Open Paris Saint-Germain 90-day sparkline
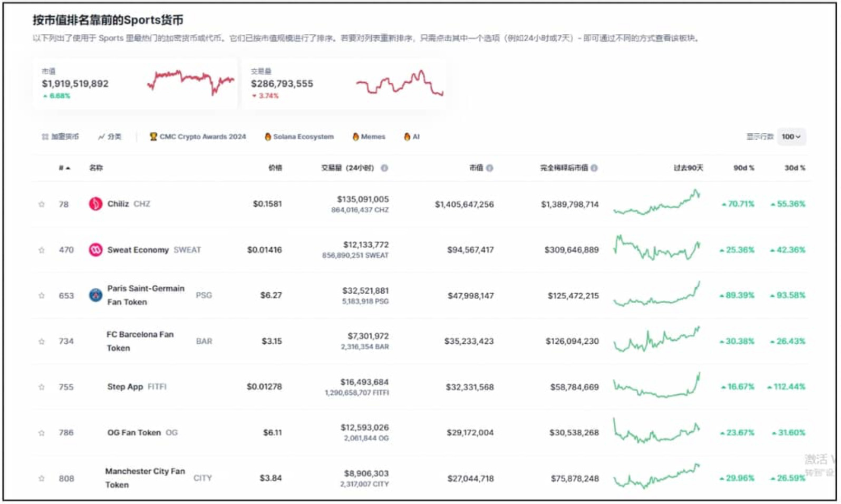Image resolution: width=841 pixels, height=504 pixels. [656, 294]
